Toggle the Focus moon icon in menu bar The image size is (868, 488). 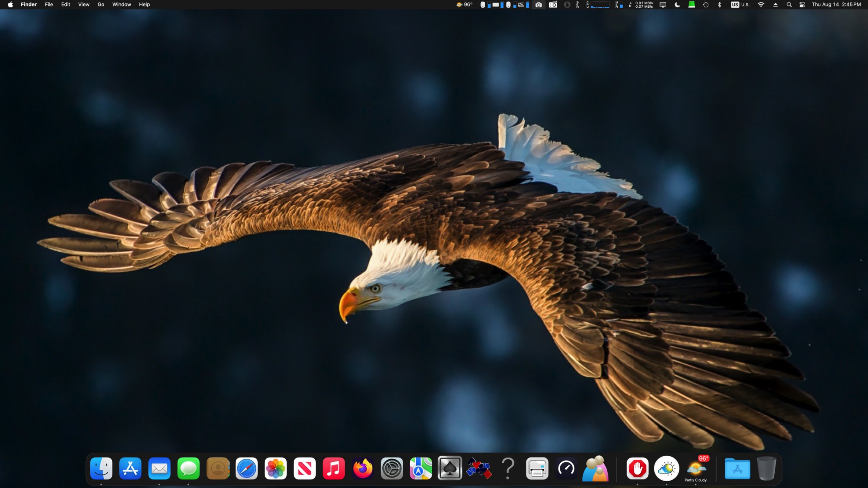click(677, 5)
